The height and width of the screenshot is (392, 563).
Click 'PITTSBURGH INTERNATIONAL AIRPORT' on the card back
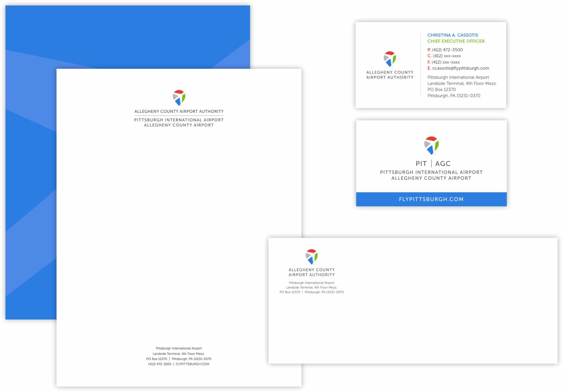pos(431,172)
